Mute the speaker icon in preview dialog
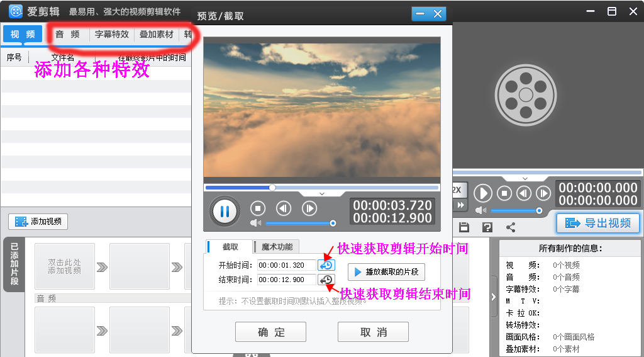 coord(255,223)
